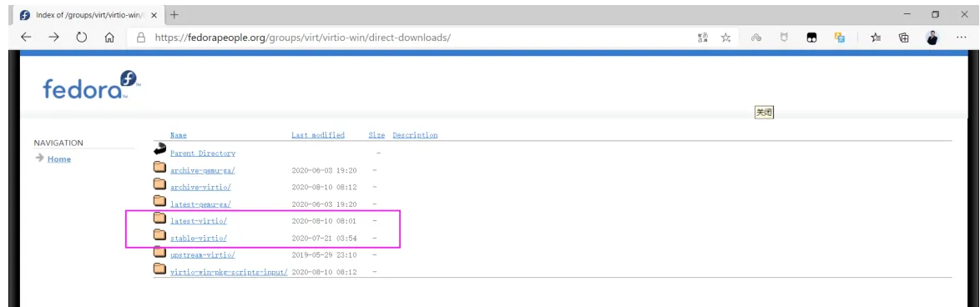Viewport: 980px width, 307px height.
Task: Sort the listing by Name column
Action: pos(178,135)
